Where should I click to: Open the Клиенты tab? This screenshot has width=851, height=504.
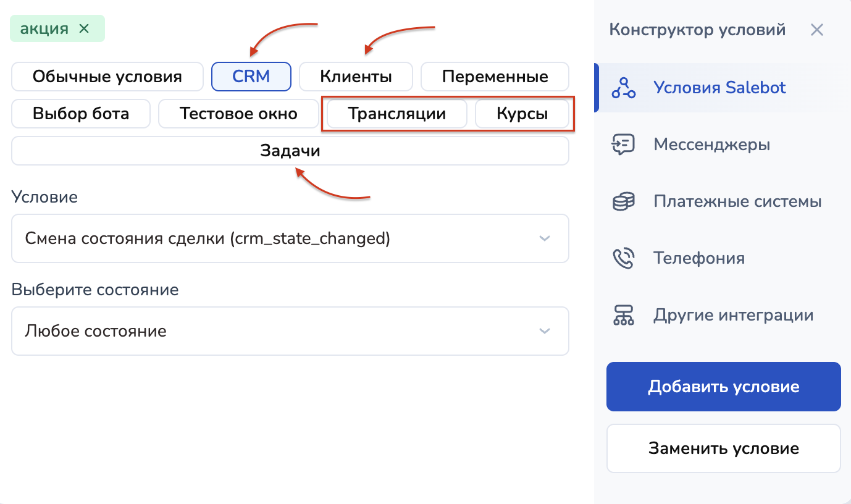coord(356,77)
